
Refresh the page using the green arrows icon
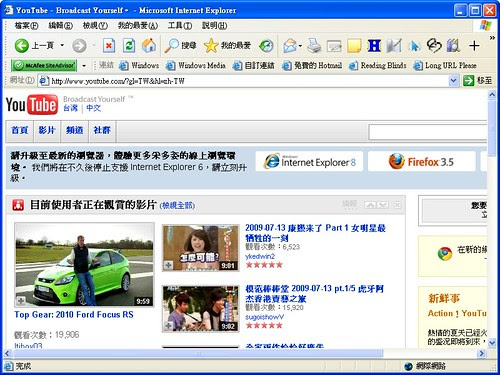pos(129,45)
